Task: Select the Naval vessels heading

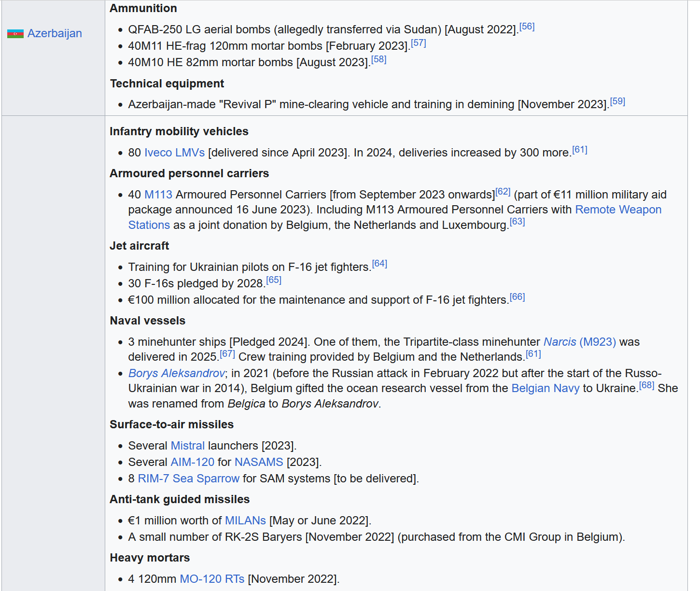Action: point(148,321)
